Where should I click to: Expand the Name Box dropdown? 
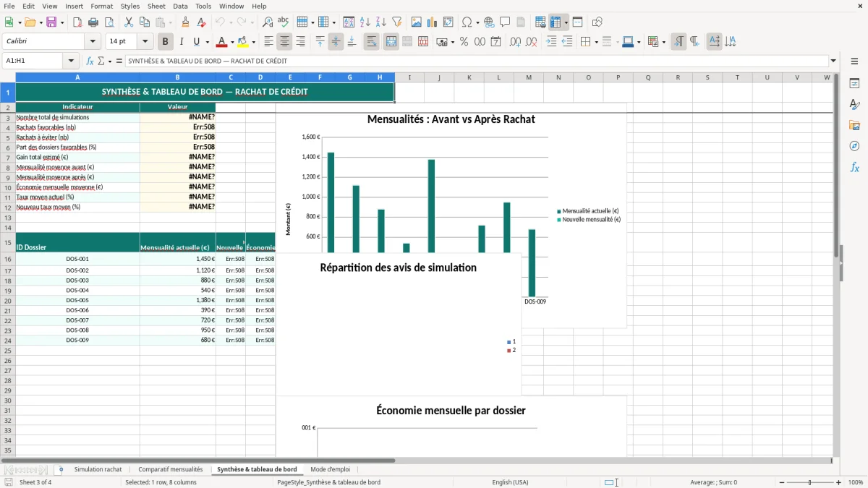(x=71, y=61)
